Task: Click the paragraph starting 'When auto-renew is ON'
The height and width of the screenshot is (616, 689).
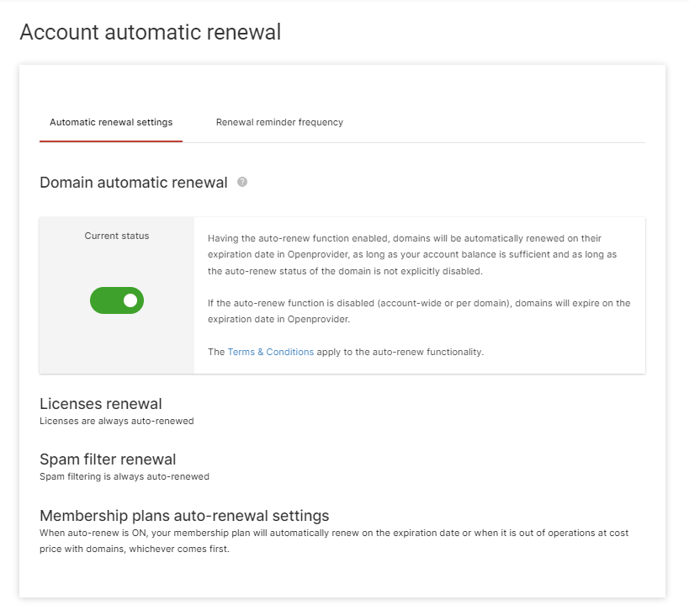Action: 334,541
